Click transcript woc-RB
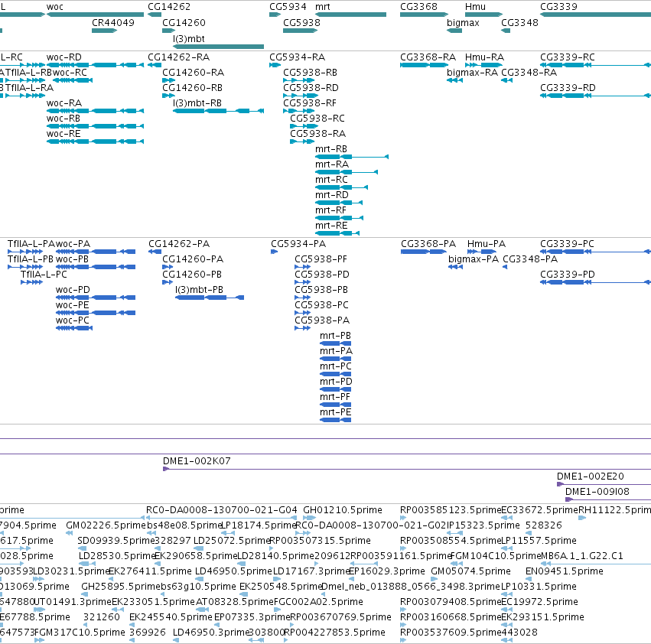651x644 pixels. click(63, 119)
